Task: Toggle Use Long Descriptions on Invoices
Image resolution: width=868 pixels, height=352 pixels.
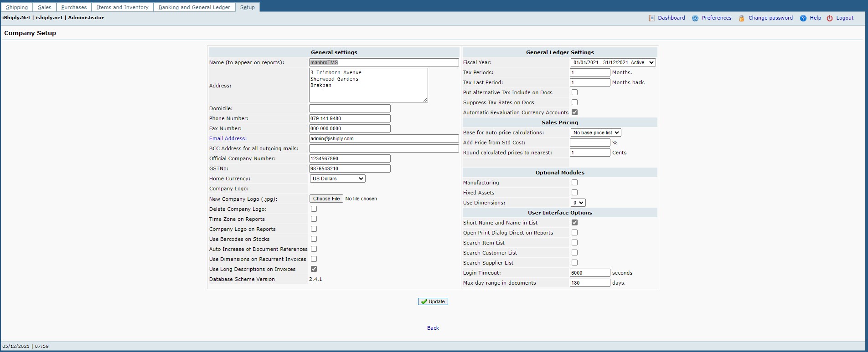Action: 314,269
